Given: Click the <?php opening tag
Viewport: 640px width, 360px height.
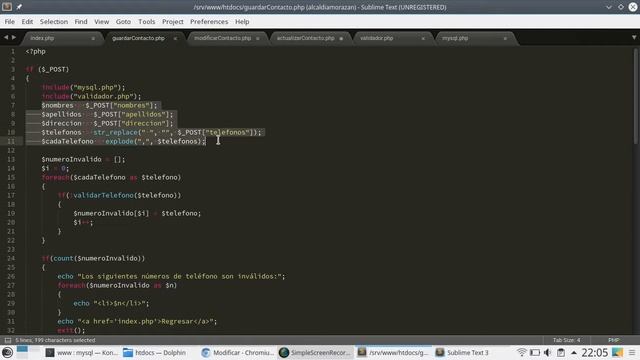Looking at the screenshot, I should [36, 51].
